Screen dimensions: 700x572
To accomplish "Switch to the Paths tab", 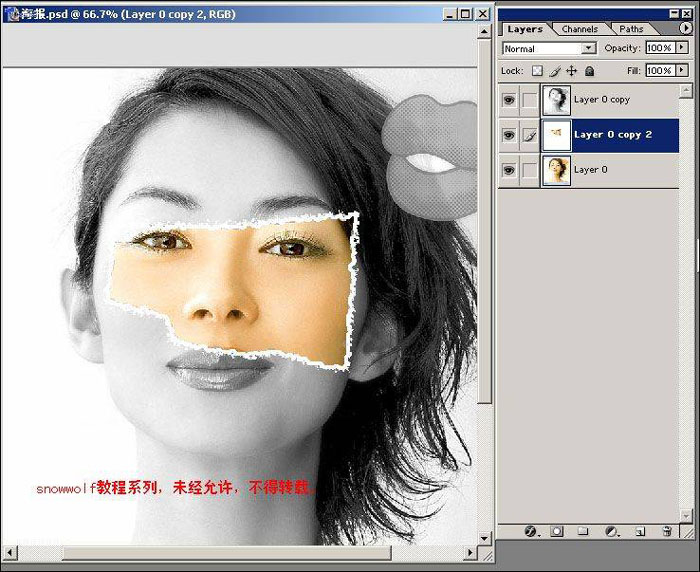I will coord(631,29).
